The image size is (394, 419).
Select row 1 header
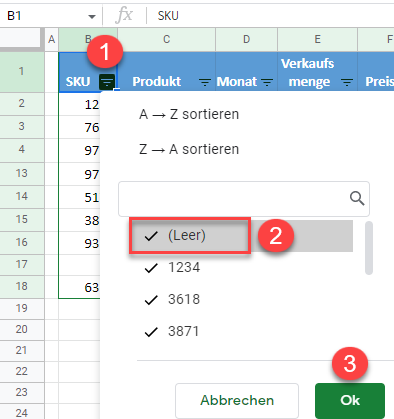(x=22, y=71)
